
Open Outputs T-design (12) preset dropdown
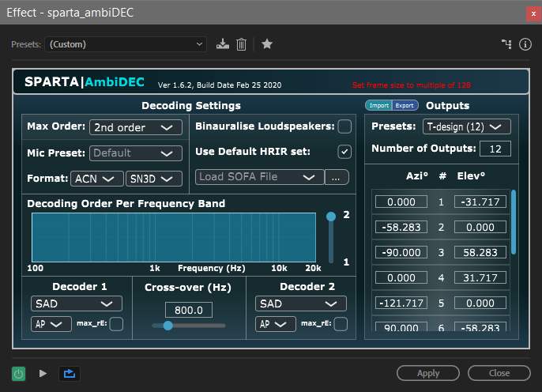click(467, 126)
